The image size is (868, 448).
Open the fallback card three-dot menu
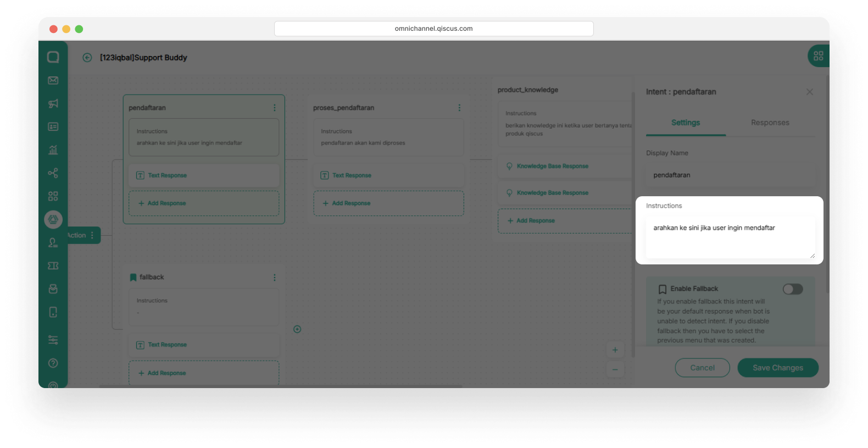(x=275, y=278)
